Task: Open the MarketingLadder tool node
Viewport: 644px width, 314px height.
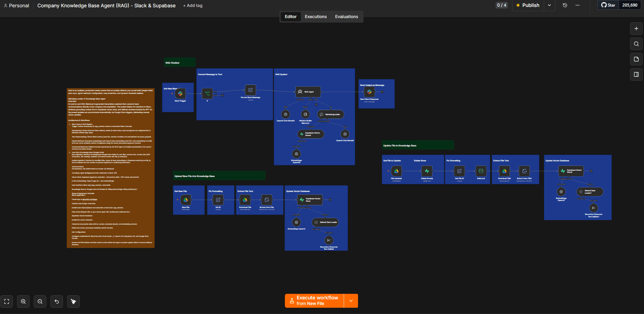Action: [x=331, y=114]
